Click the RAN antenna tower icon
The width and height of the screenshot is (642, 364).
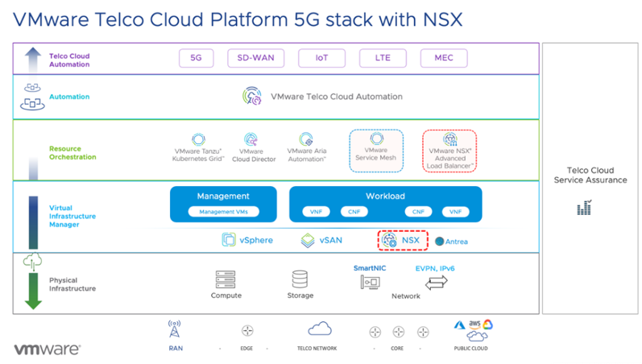[x=175, y=329]
